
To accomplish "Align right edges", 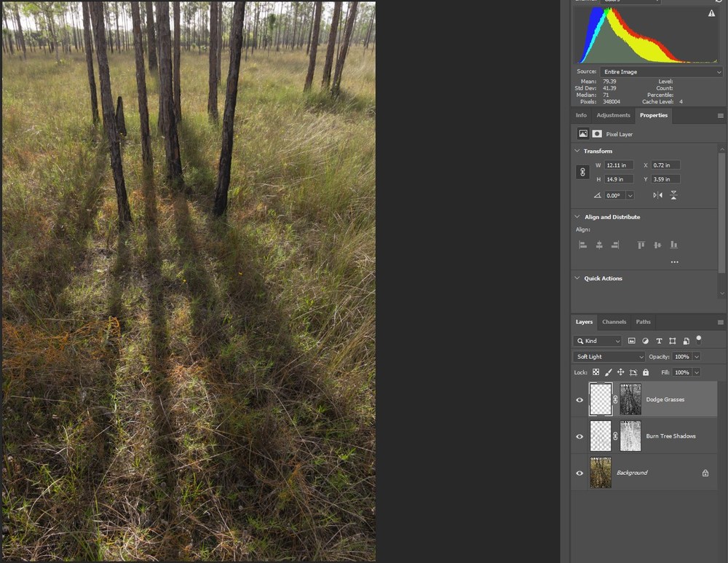I will click(615, 245).
